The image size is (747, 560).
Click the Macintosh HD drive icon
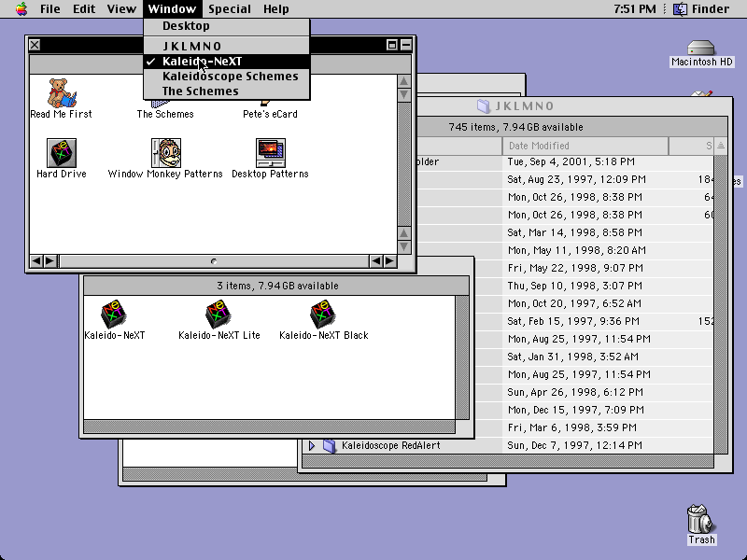click(x=701, y=48)
